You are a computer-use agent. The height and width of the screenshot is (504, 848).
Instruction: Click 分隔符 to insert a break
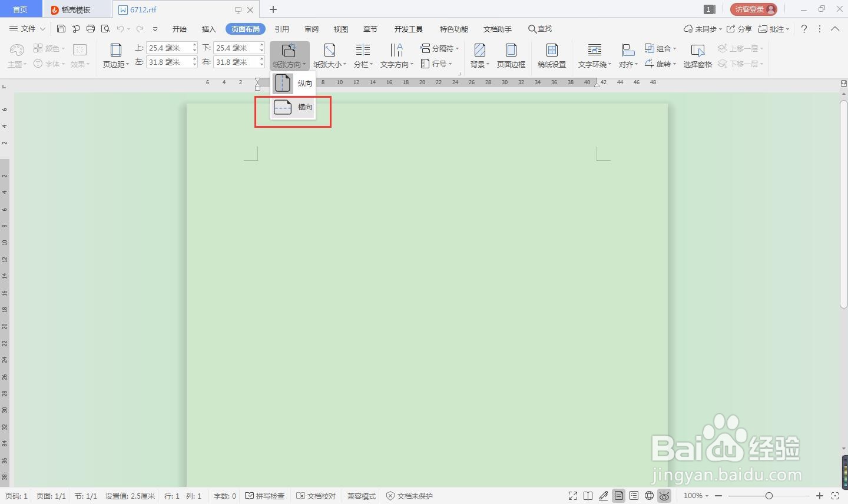coord(439,48)
